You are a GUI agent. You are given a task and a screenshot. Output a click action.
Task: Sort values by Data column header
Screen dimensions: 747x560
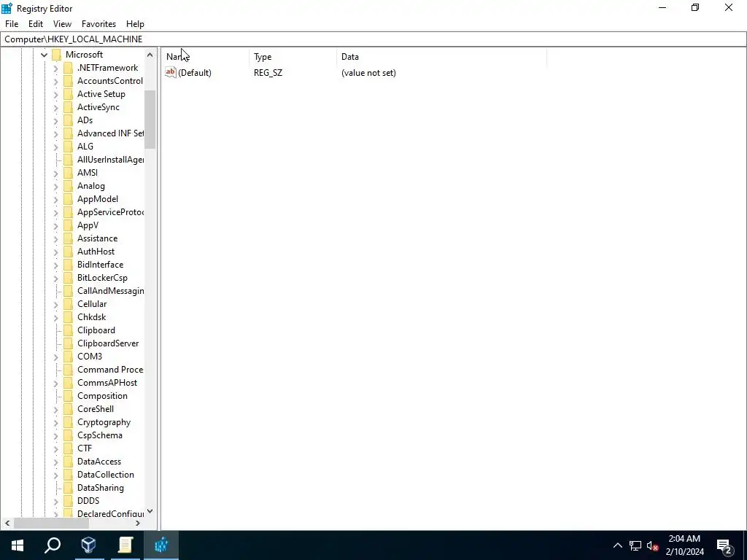pos(441,57)
